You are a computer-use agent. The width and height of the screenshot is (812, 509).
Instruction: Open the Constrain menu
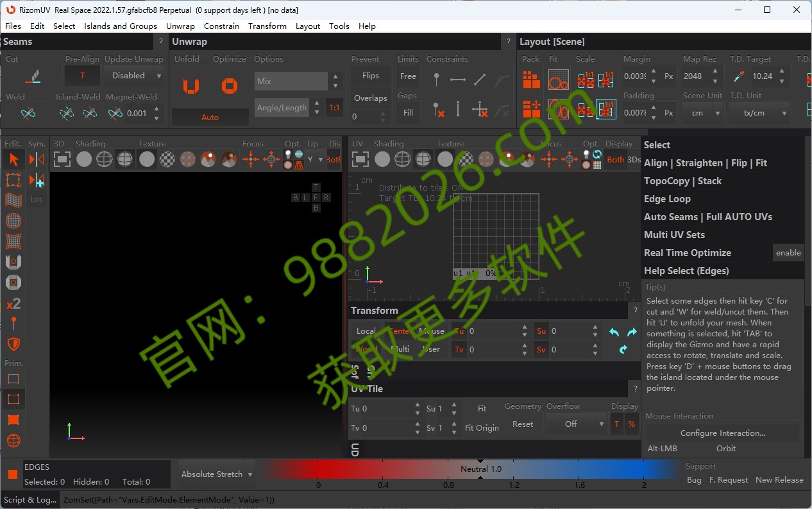(x=221, y=26)
